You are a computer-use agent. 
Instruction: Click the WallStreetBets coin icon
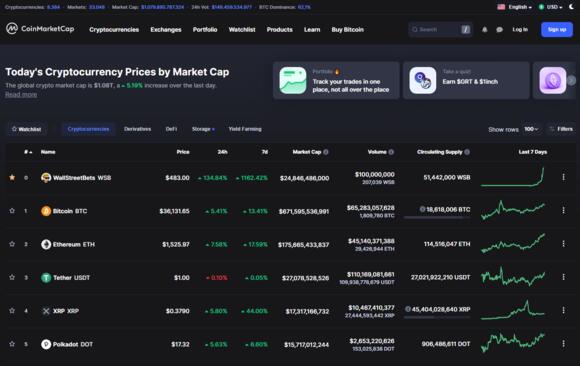[x=46, y=178]
